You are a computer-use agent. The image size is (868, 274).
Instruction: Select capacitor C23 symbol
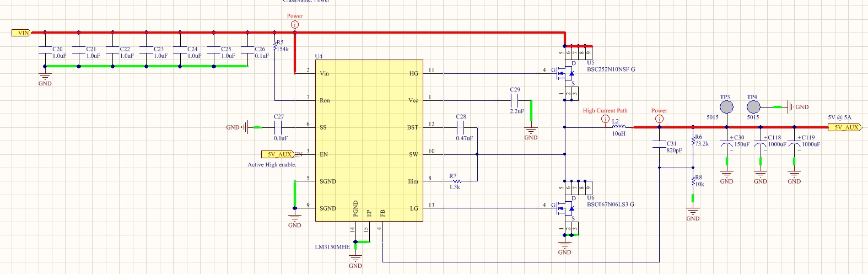click(146, 50)
